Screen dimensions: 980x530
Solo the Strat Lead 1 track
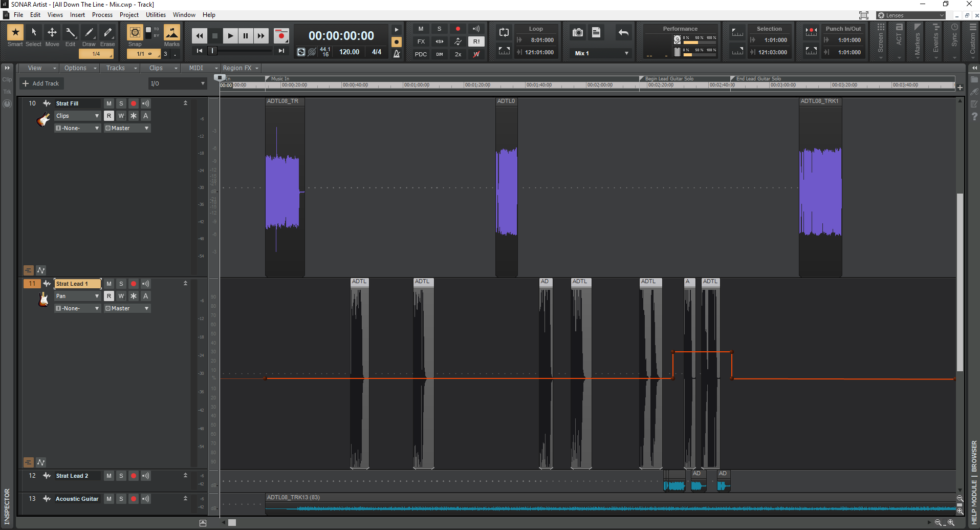(x=121, y=284)
